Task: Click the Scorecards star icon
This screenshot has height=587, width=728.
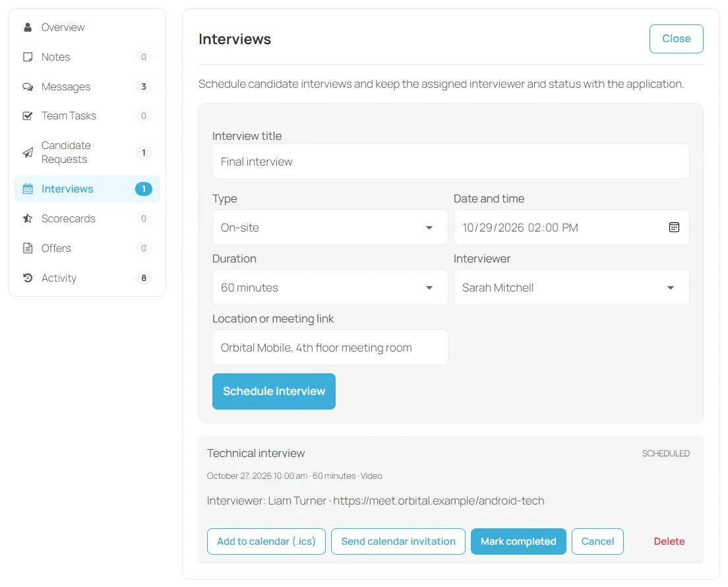Action: click(x=28, y=218)
